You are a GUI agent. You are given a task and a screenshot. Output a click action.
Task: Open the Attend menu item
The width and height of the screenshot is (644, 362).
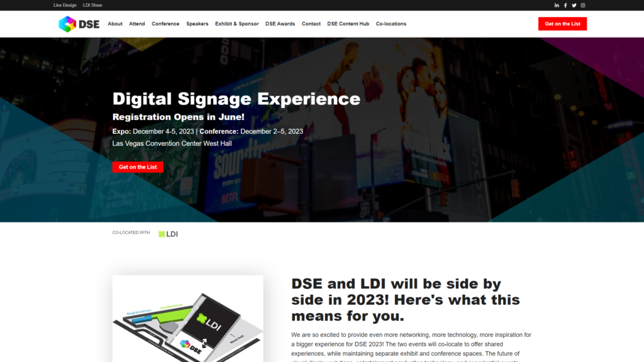(136, 24)
